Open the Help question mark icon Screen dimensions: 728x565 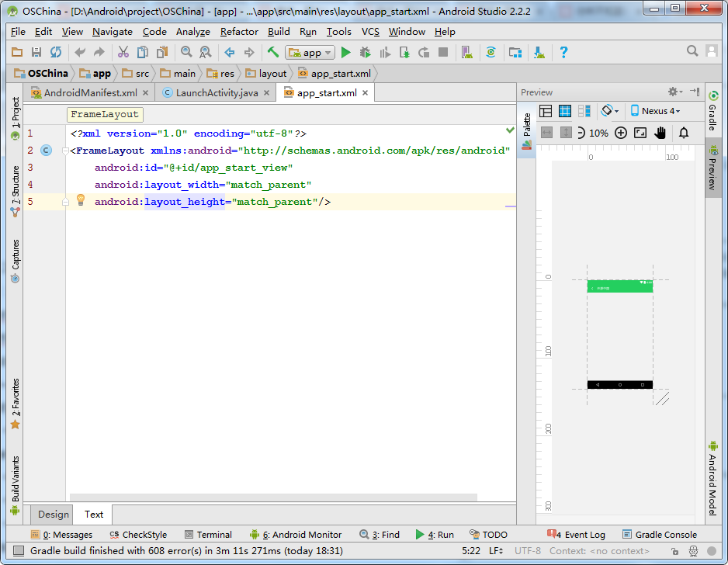(x=563, y=52)
